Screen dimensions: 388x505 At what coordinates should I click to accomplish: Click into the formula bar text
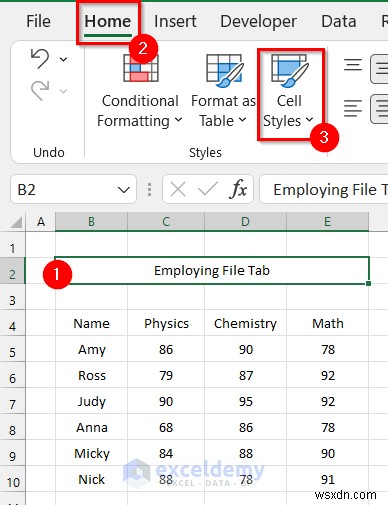(x=324, y=190)
